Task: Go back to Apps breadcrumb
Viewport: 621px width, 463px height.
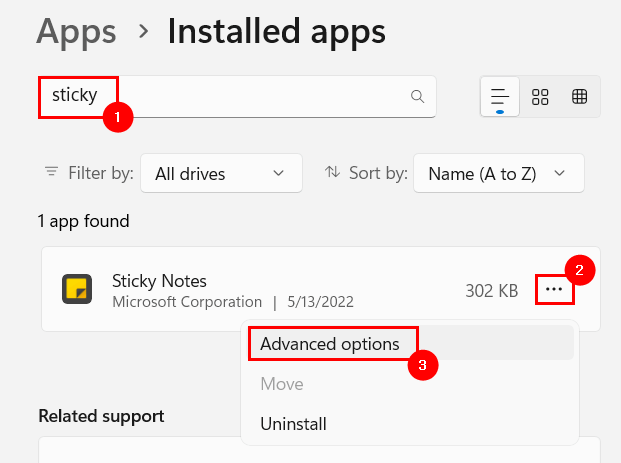Action: (76, 32)
